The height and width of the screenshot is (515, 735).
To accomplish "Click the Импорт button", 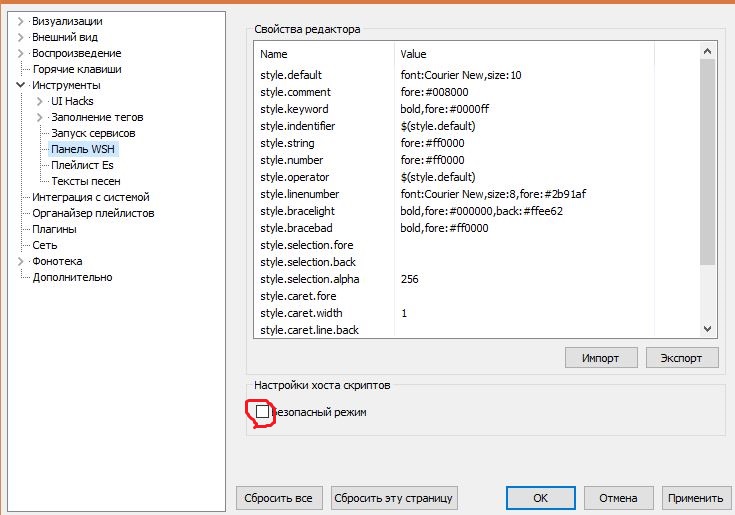I will tap(601, 358).
